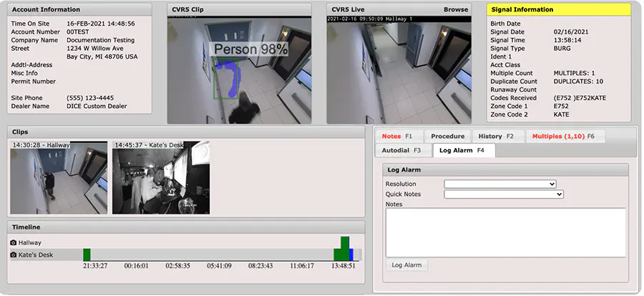Click the CVR5 Live video feed
The height and width of the screenshot is (296, 644).
pyautogui.click(x=399, y=70)
